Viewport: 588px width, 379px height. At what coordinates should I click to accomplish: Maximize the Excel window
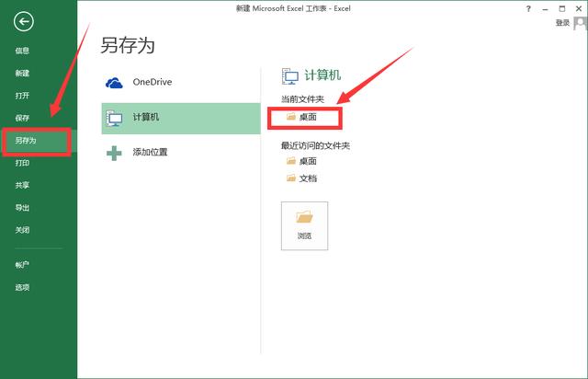click(x=561, y=8)
